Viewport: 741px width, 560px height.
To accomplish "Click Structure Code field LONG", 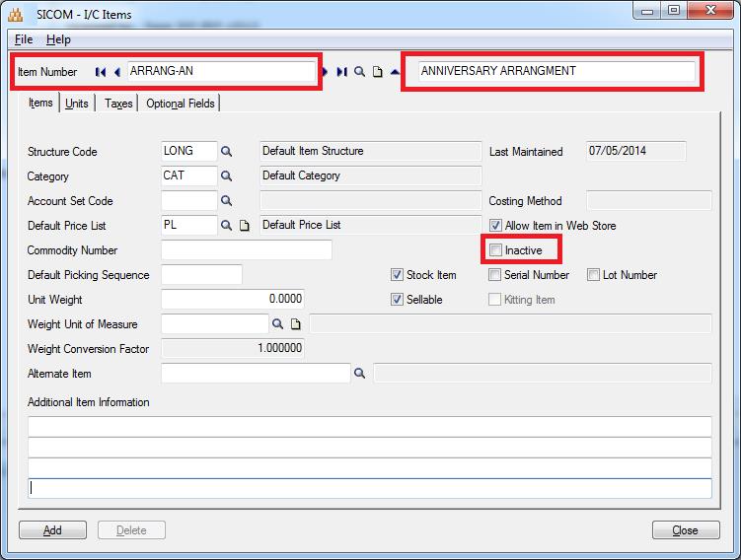I will 189,151.
